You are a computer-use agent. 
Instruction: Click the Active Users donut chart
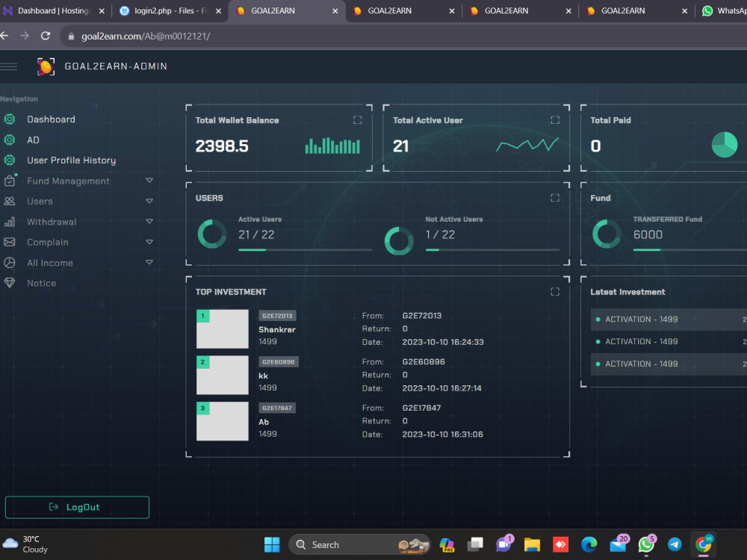pos(212,234)
